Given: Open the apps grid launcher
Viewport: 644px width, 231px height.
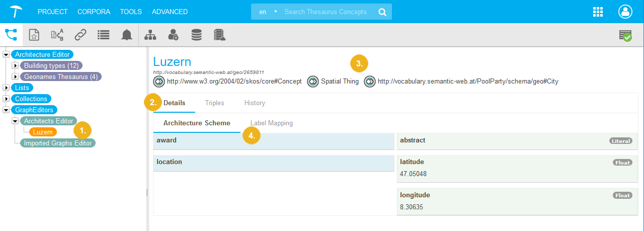Looking at the screenshot, I should coord(598,12).
